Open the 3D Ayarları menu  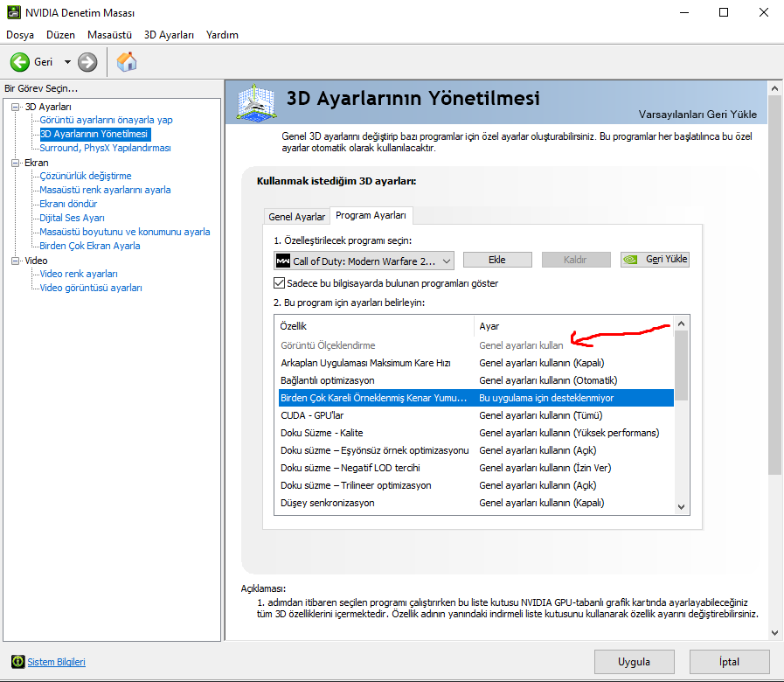point(169,35)
